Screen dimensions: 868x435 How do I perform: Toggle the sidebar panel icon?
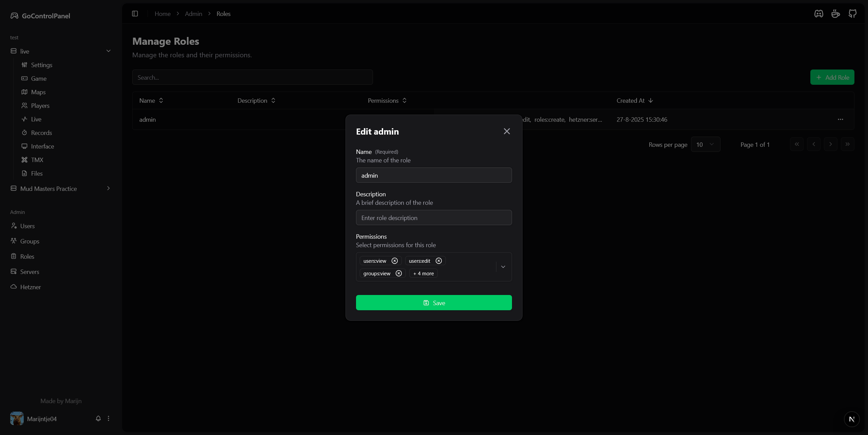[x=135, y=14]
